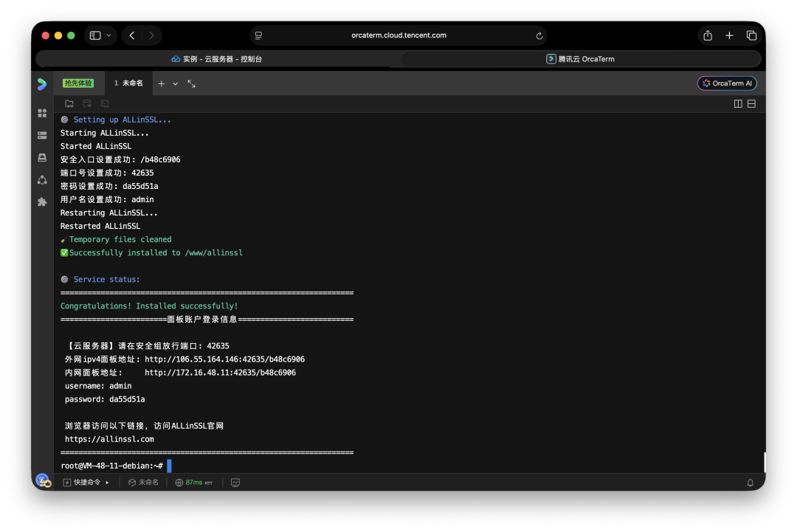Select the network sharing icon in sidebar
The height and width of the screenshot is (532, 797).
[42, 179]
